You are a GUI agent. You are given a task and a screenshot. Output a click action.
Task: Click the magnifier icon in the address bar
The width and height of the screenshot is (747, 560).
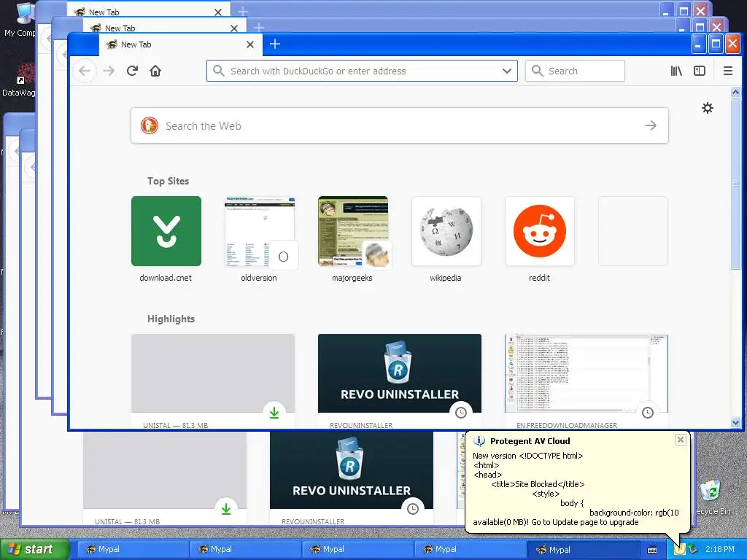coord(219,71)
